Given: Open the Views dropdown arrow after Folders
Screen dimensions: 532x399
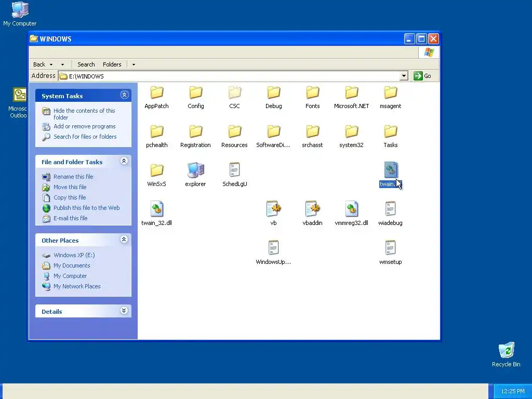Looking at the screenshot, I should 134,64.
